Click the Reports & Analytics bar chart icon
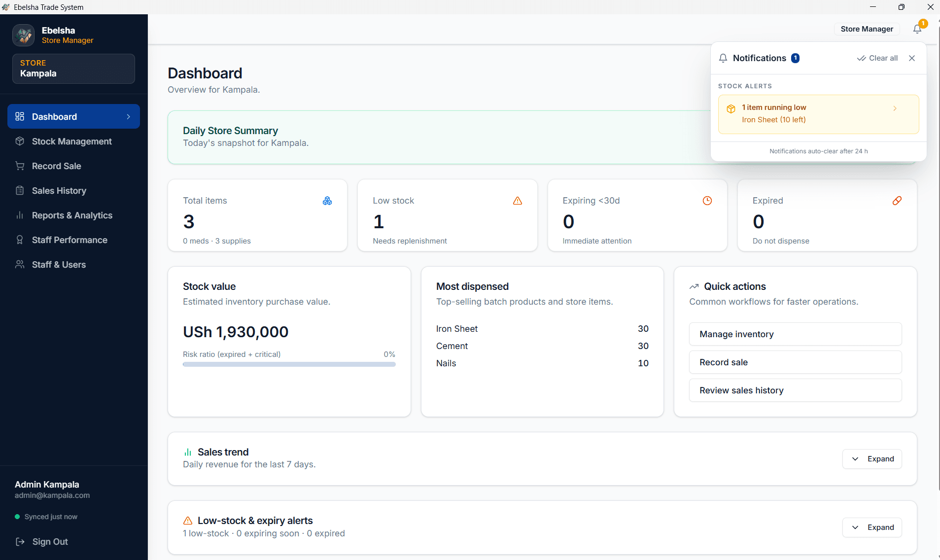Image resolution: width=940 pixels, height=560 pixels. click(20, 215)
